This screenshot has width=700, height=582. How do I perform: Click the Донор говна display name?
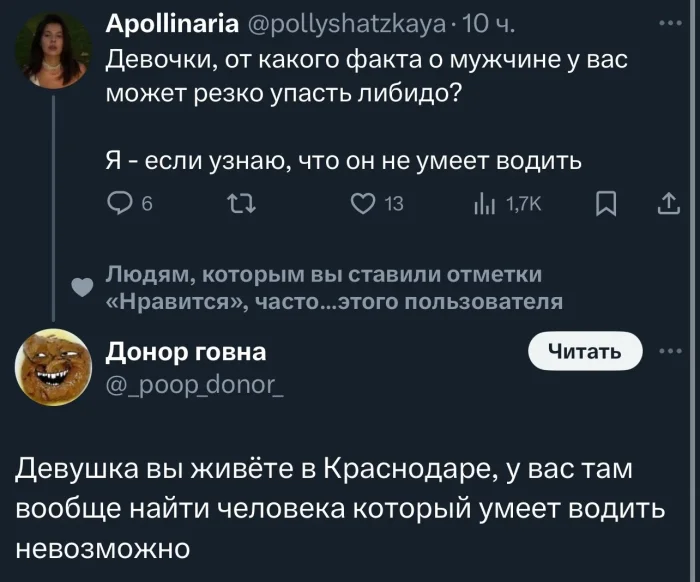coord(186,351)
